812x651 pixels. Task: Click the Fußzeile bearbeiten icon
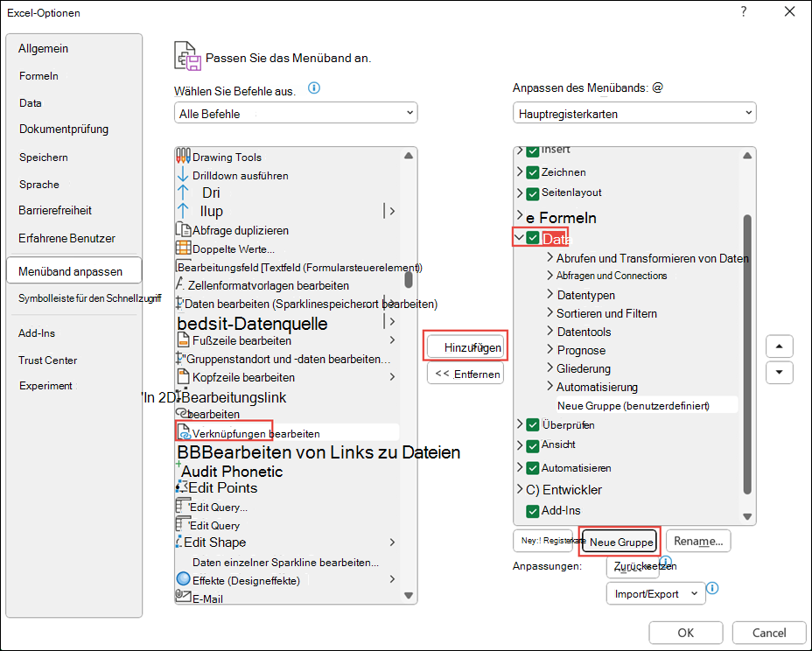[x=184, y=340]
